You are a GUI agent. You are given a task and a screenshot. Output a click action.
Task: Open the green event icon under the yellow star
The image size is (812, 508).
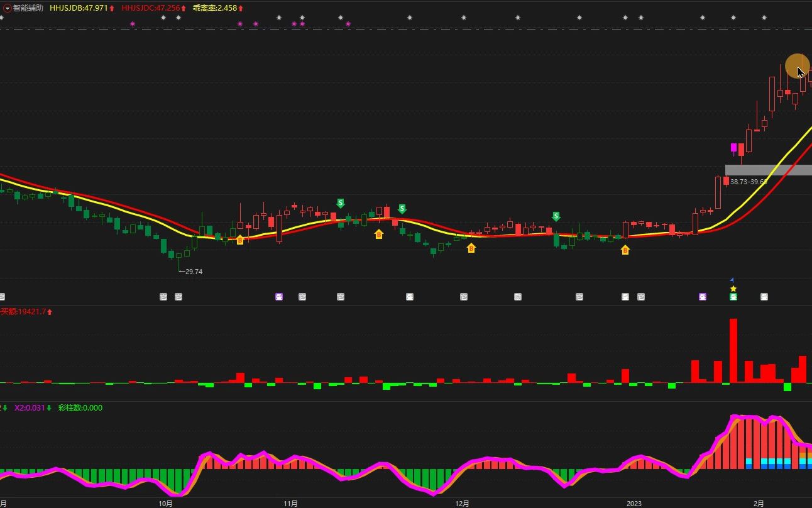coord(733,297)
